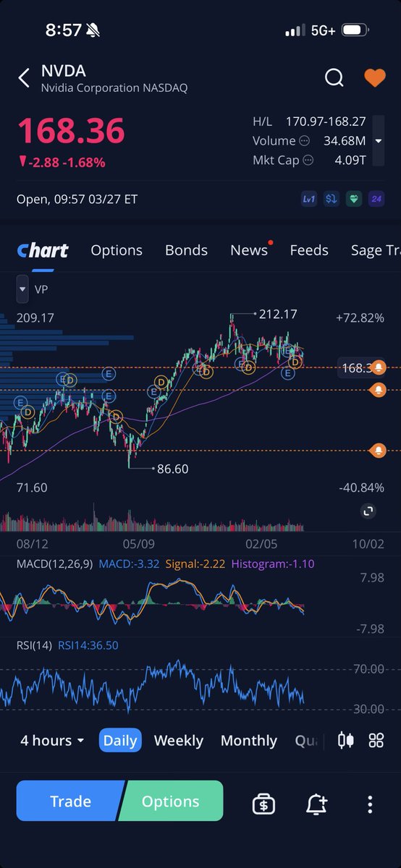
Task: Tap the middle orange alert bell marker
Action: point(379,391)
